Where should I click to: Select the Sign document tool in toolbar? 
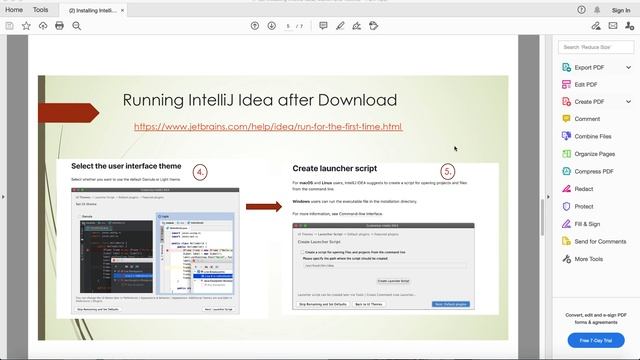point(357,26)
